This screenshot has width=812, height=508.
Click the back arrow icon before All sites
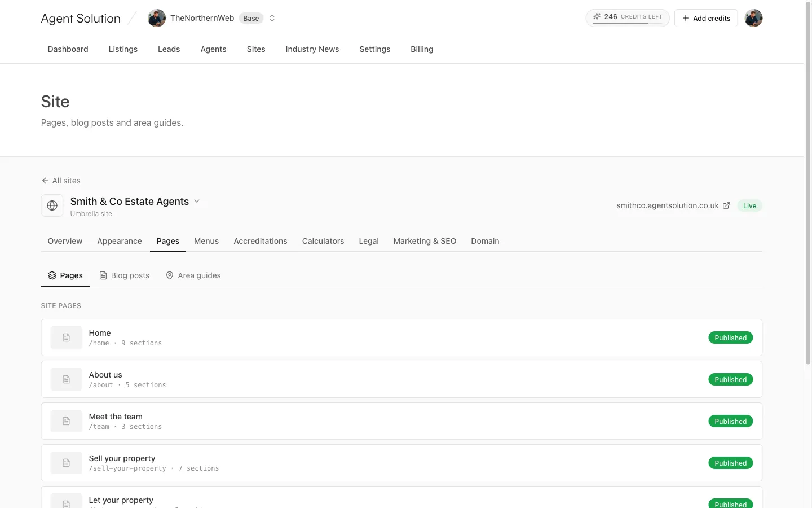click(x=45, y=181)
